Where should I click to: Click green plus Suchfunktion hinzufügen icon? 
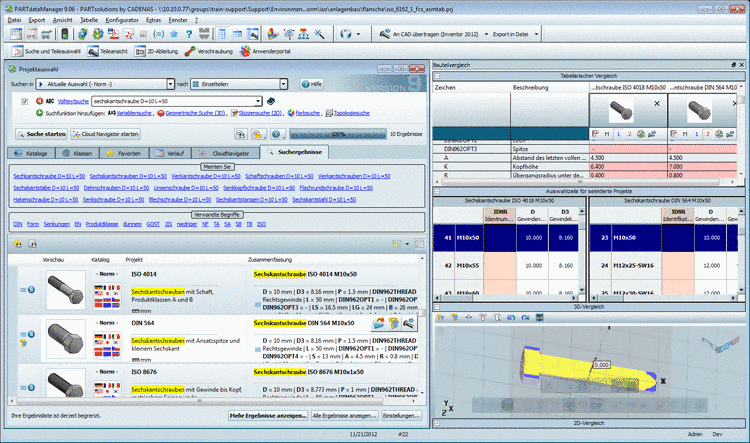[39, 113]
